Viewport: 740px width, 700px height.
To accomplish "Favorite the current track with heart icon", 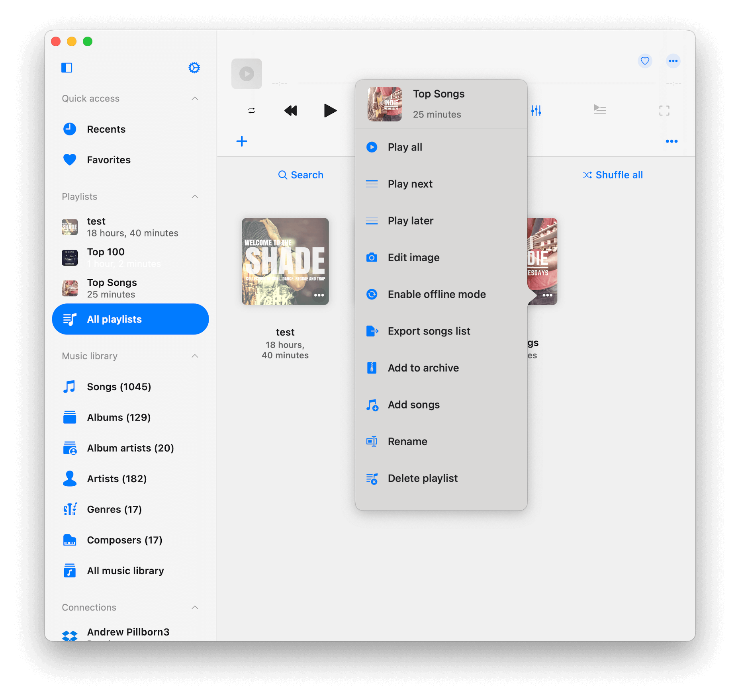I will (x=645, y=61).
